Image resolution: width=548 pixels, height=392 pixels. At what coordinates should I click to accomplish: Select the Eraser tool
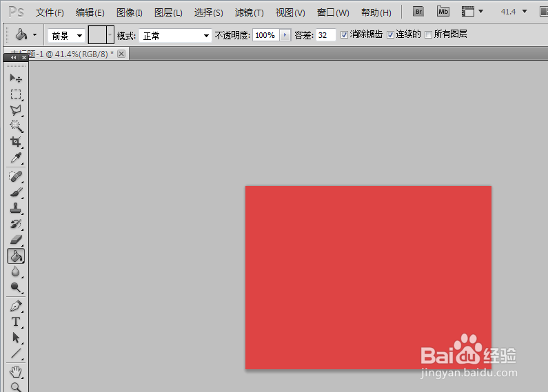point(16,240)
